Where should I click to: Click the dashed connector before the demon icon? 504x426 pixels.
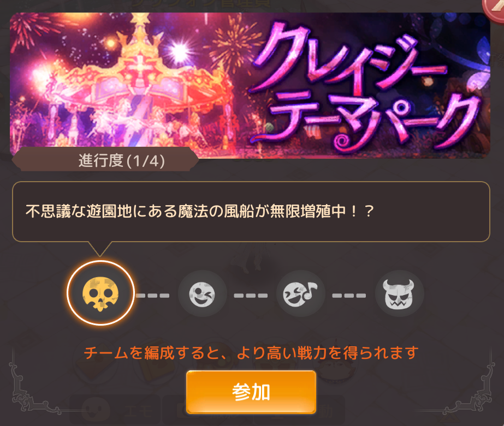coord(349,295)
